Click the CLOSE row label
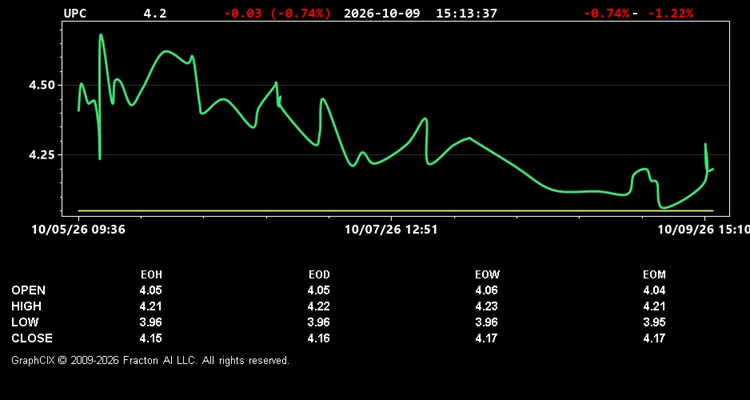Image resolution: width=750 pixels, height=400 pixels. [32, 338]
